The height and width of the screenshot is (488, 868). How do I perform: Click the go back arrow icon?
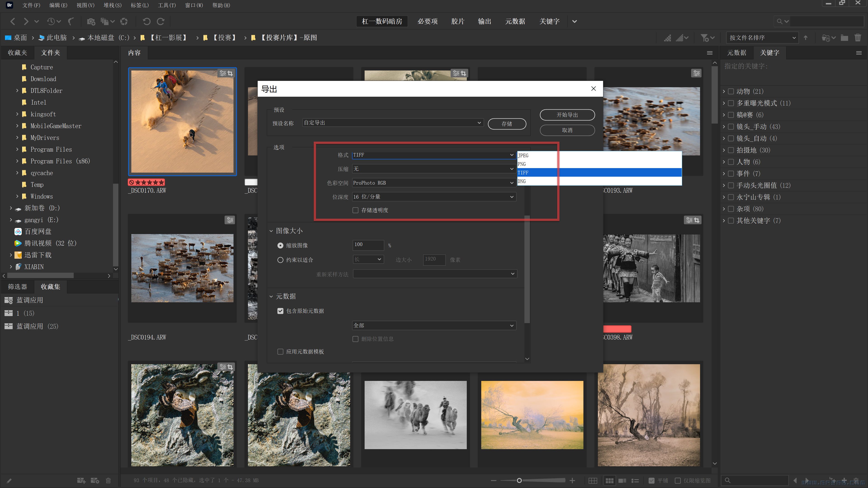click(13, 21)
